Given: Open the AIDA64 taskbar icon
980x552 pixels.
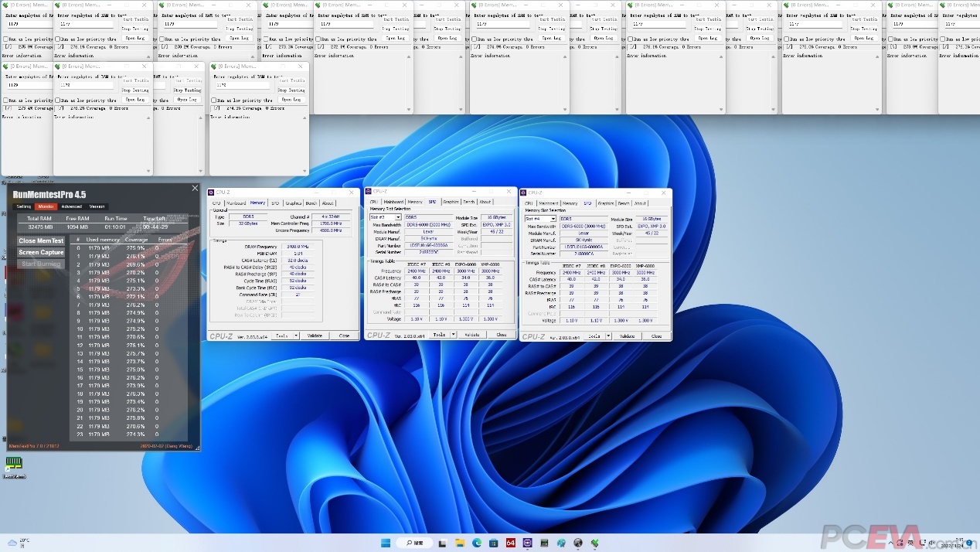Looking at the screenshot, I should point(511,543).
